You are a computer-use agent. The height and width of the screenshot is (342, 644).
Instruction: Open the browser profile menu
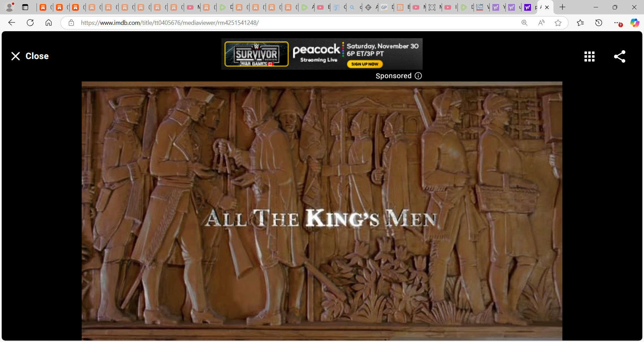pyautogui.click(x=10, y=7)
